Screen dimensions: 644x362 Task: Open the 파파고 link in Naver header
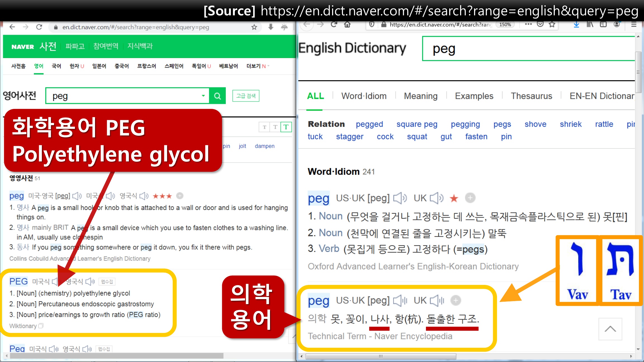(x=75, y=46)
